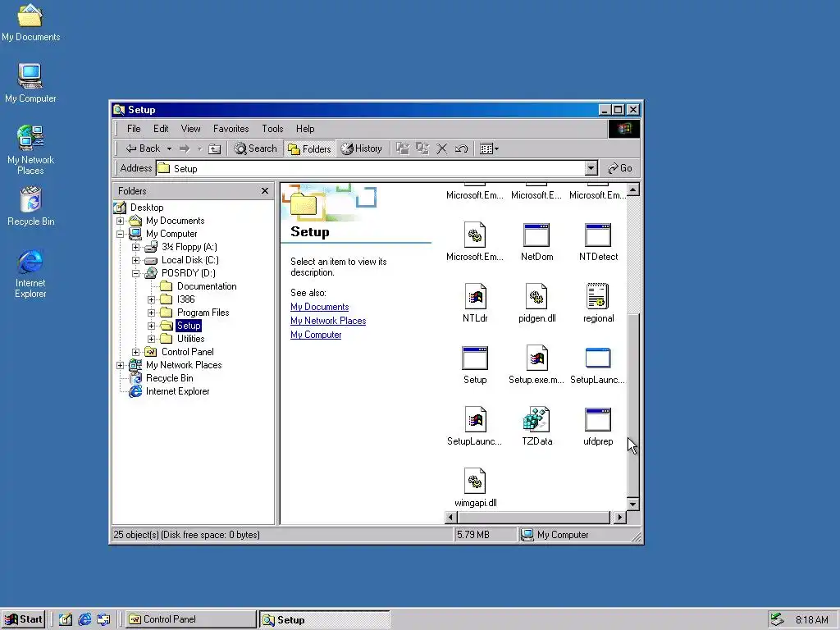Image resolution: width=840 pixels, height=630 pixels.
Task: Open My Computer desktop icon
Action: point(30,83)
